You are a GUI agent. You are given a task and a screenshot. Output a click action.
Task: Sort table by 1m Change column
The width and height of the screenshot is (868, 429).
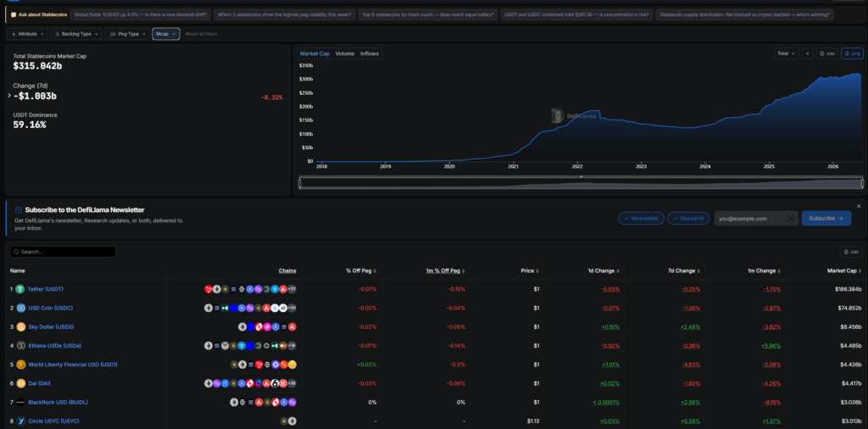click(765, 270)
